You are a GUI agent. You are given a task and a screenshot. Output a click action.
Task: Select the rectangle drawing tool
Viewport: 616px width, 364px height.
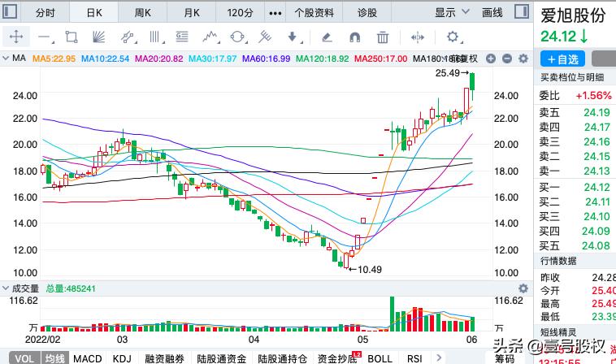click(x=72, y=37)
